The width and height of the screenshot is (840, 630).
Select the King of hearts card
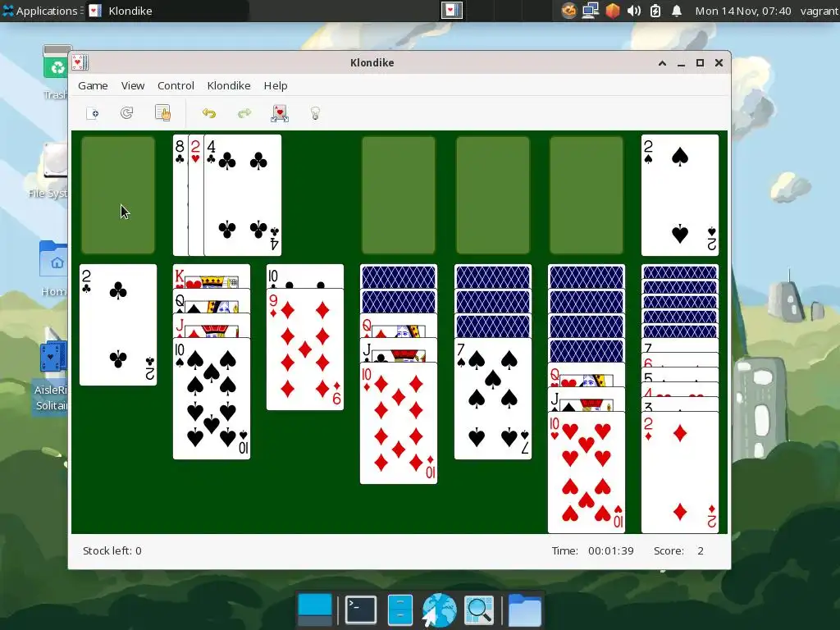[x=212, y=276]
